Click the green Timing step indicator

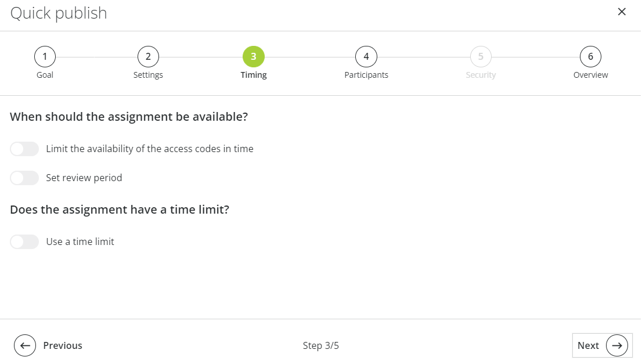point(254,56)
